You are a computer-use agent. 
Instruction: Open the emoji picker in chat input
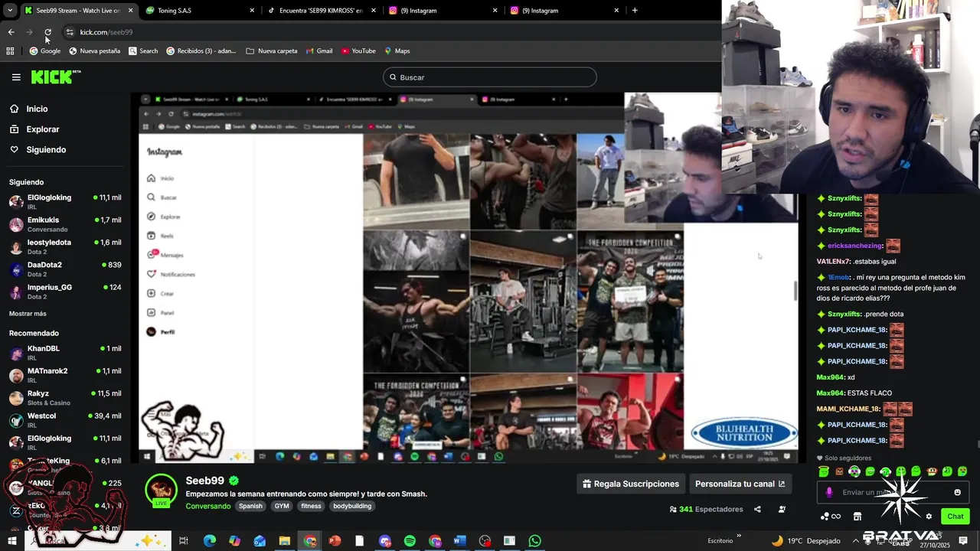coord(957,493)
